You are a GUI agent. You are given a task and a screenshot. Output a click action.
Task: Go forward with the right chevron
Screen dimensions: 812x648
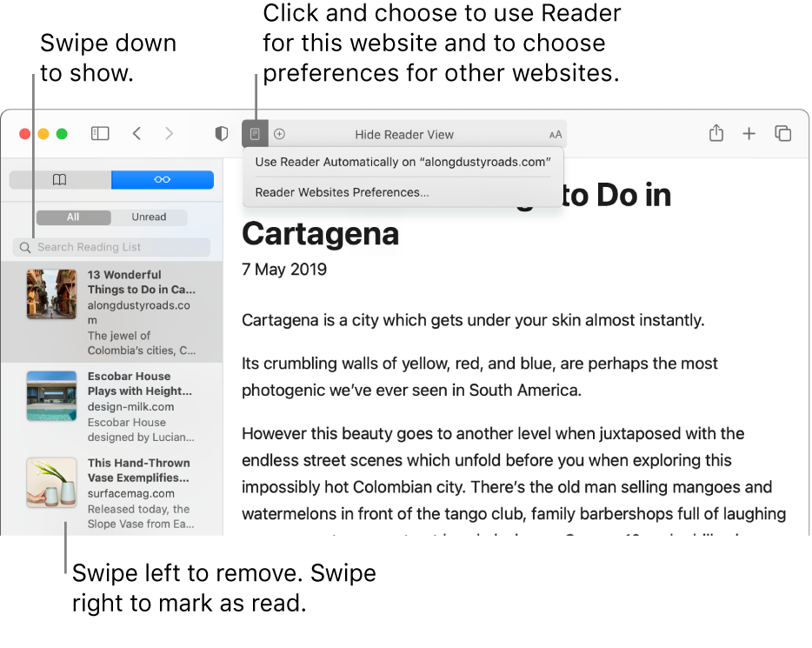click(169, 134)
